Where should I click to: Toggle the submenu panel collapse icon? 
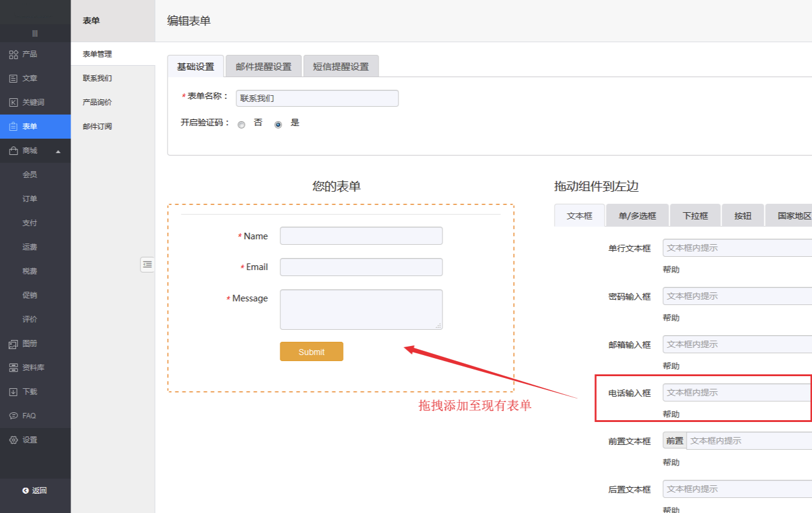point(147,265)
